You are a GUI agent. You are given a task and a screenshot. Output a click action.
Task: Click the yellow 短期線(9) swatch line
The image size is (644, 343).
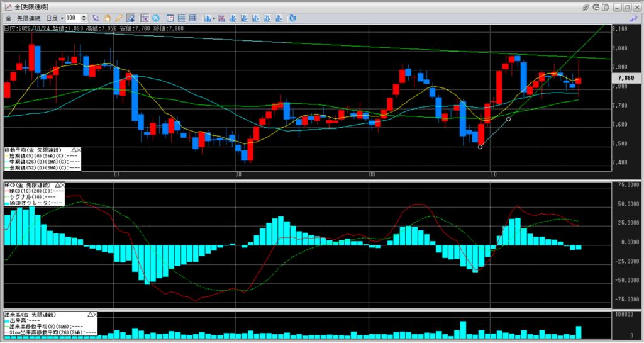point(6,156)
